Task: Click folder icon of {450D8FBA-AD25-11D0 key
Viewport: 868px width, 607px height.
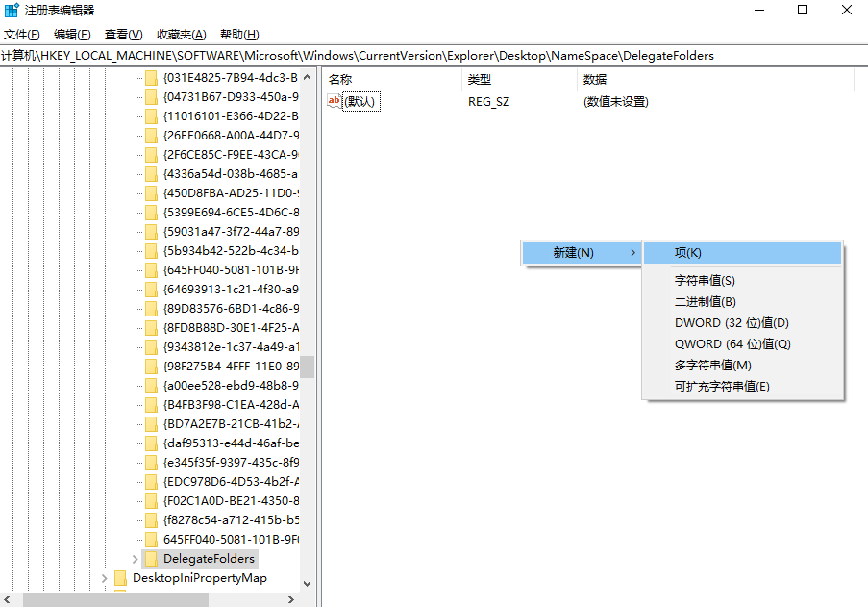Action: point(151,193)
